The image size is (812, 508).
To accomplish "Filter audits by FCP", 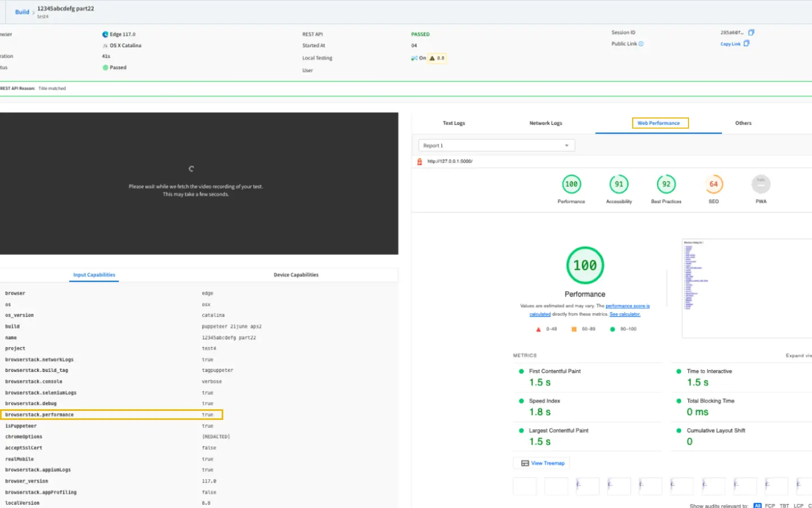I will [770, 505].
